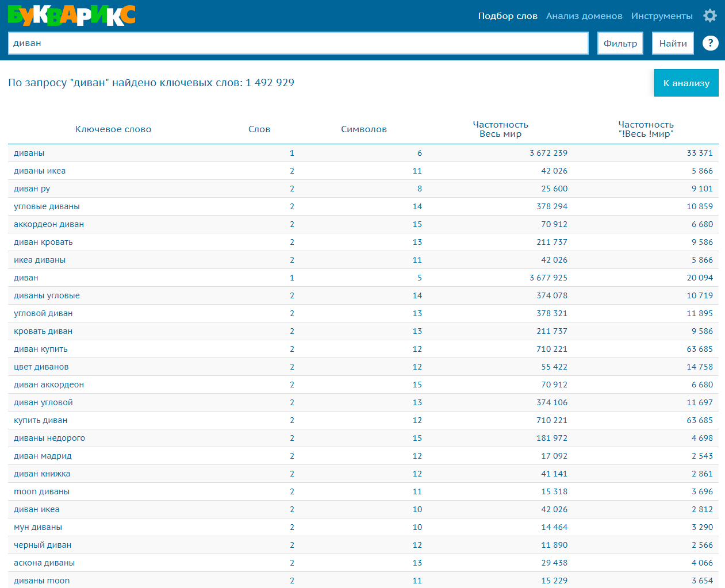
Task: Open the угловые диваны keyword
Action: point(47,206)
